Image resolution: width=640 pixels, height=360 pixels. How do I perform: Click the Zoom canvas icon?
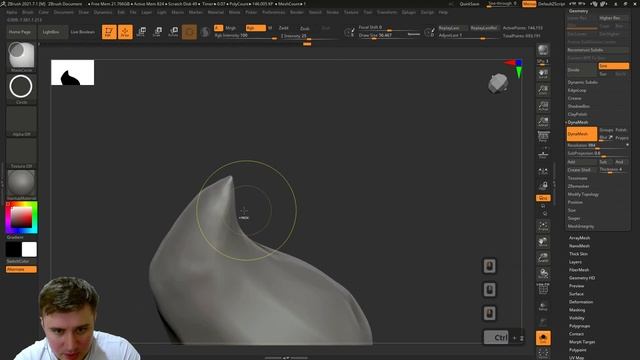point(543,89)
